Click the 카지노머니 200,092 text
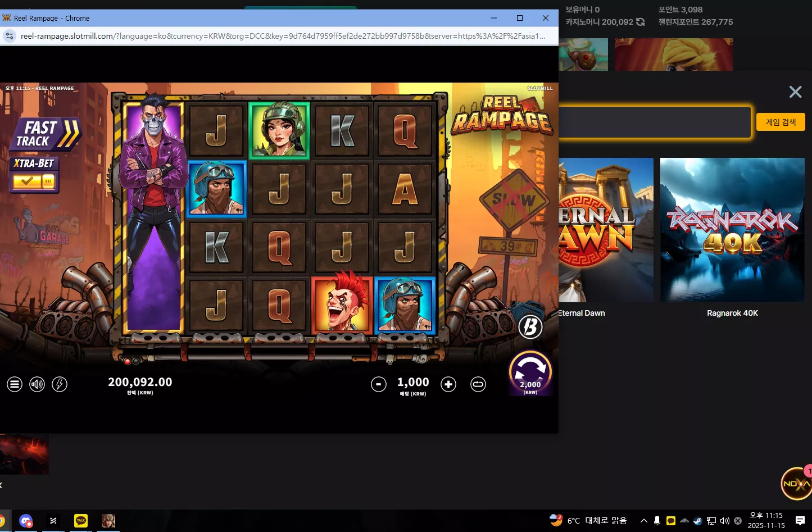The width and height of the screenshot is (812, 532). point(599,22)
